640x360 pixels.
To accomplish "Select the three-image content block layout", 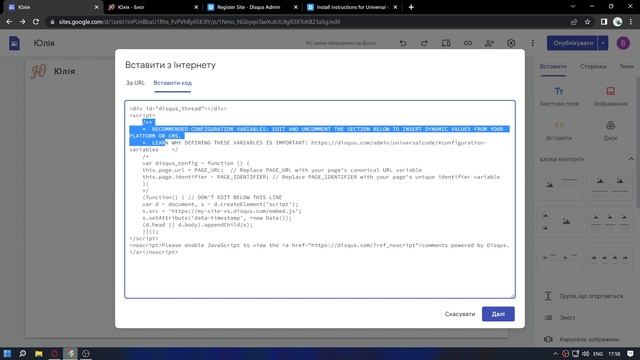I will (610, 222).
